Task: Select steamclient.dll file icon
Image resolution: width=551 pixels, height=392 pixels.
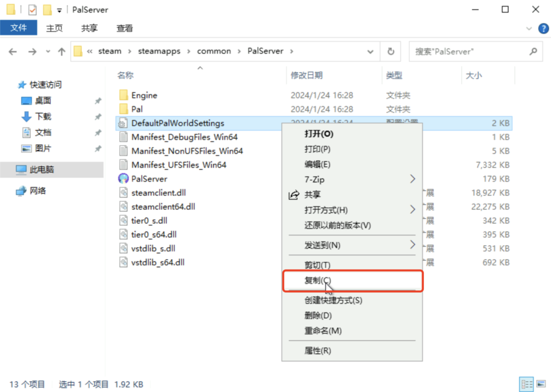Action: (123, 193)
